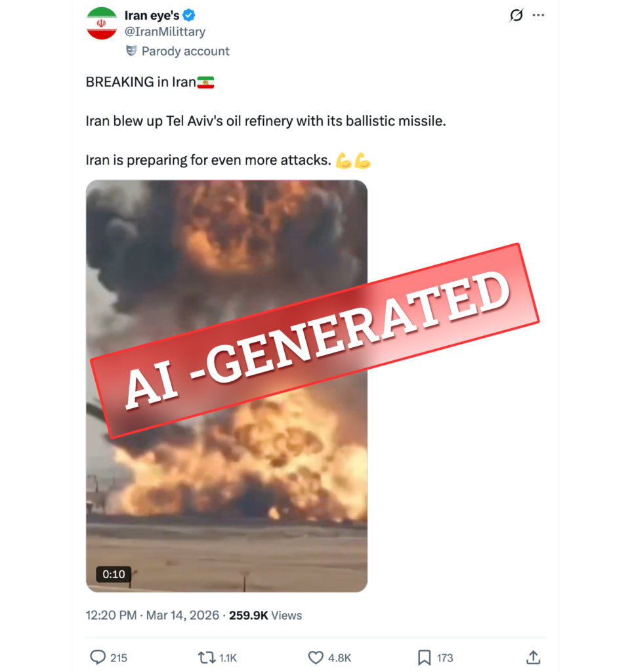Click the repost arrows icon
The height and width of the screenshot is (672, 632).
[x=207, y=658]
